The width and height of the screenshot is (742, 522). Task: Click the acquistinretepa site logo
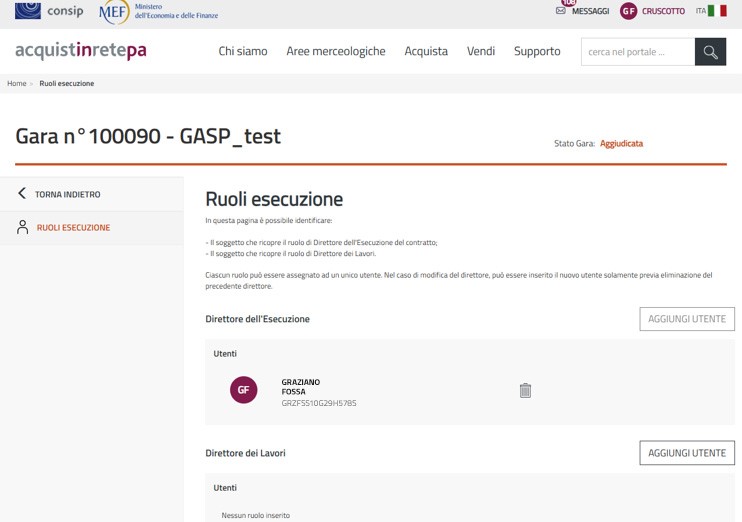pyautogui.click(x=81, y=51)
